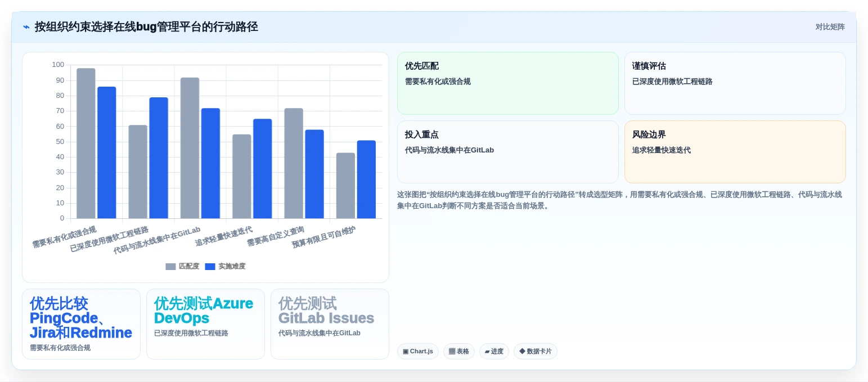The image size is (868, 382).
Task: Click the gray 匹配度 bar for 需要私有化或强合规
Action: (86, 143)
